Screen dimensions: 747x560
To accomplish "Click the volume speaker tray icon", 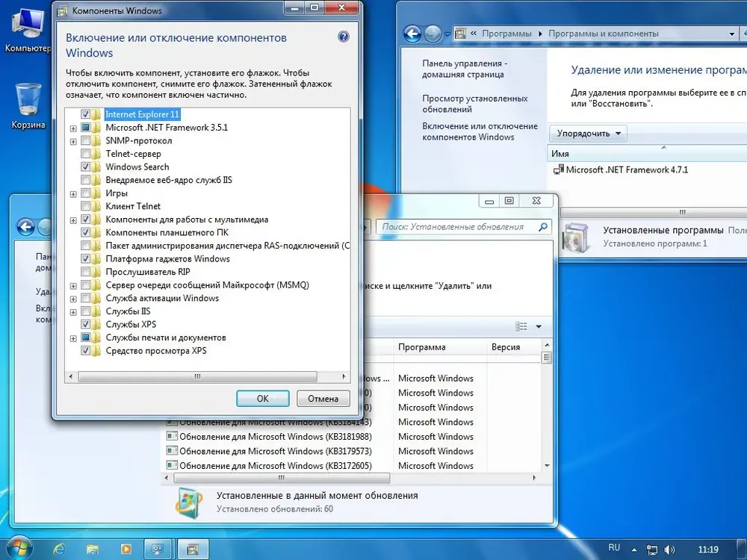I will pos(669,550).
